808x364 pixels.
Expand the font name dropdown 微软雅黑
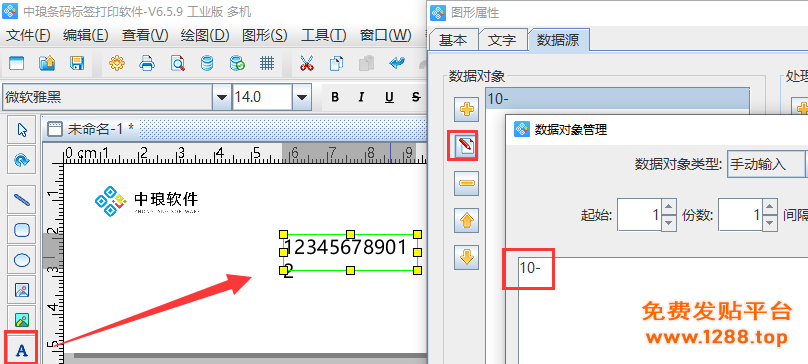(x=222, y=97)
